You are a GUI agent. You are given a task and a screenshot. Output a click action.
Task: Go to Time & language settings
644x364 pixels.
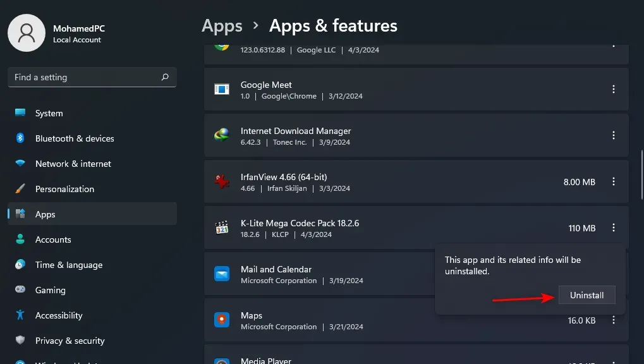(92, 265)
